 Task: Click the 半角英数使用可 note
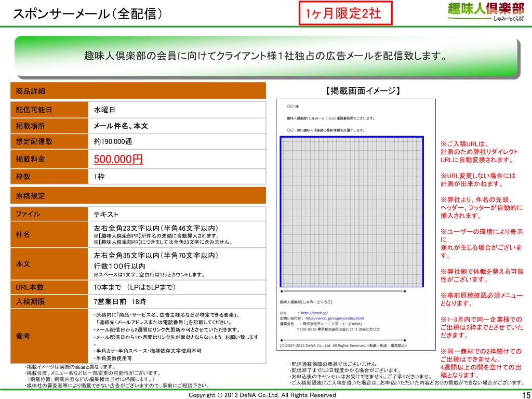click(x=113, y=358)
